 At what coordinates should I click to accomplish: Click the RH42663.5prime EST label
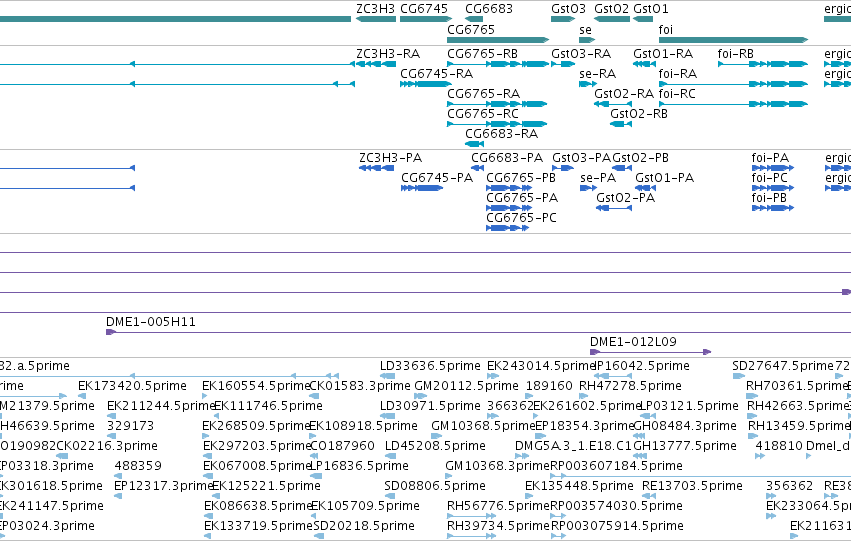798,406
